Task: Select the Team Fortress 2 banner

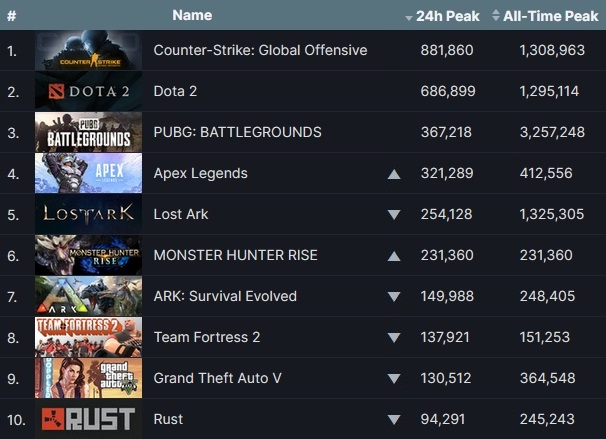Action: [x=88, y=338]
